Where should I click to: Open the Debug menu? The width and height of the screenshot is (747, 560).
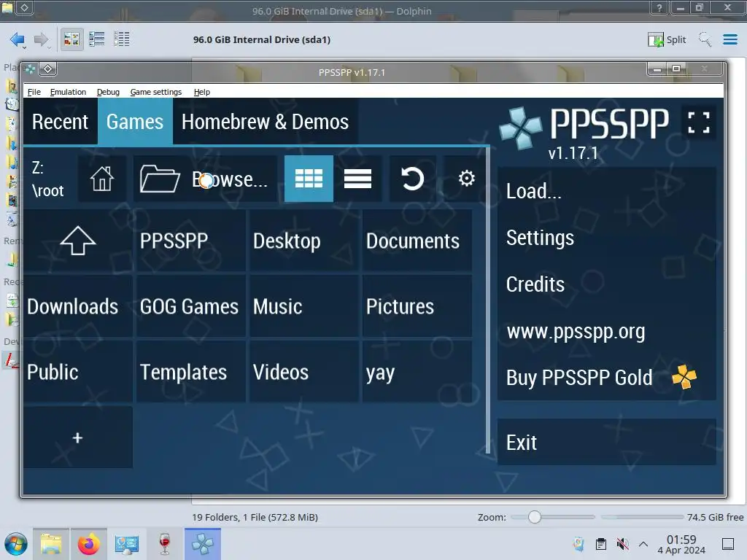[108, 92]
